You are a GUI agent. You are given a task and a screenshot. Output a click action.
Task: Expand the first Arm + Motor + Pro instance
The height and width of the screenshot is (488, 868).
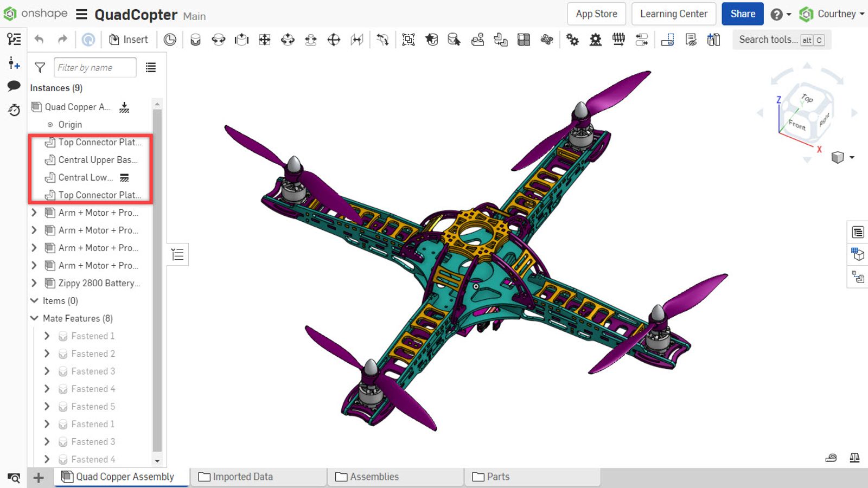(34, 213)
